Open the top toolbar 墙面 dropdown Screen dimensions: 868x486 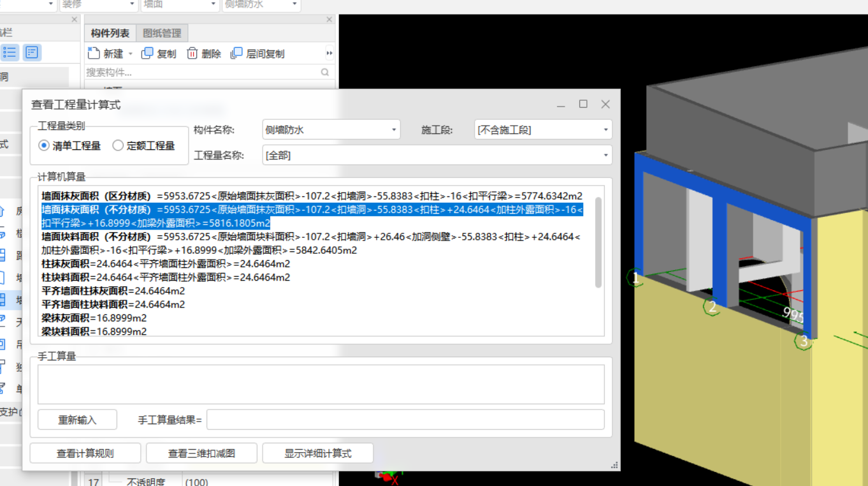point(180,4)
